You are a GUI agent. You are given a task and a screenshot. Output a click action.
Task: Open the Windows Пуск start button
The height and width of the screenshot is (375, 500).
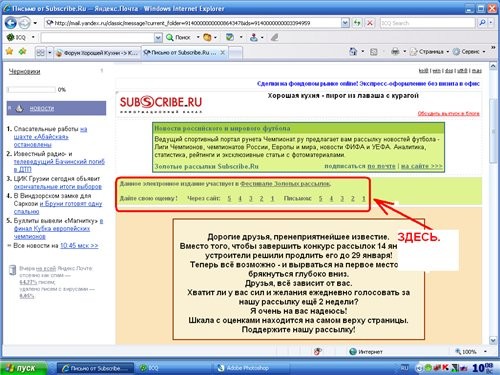[23, 368]
